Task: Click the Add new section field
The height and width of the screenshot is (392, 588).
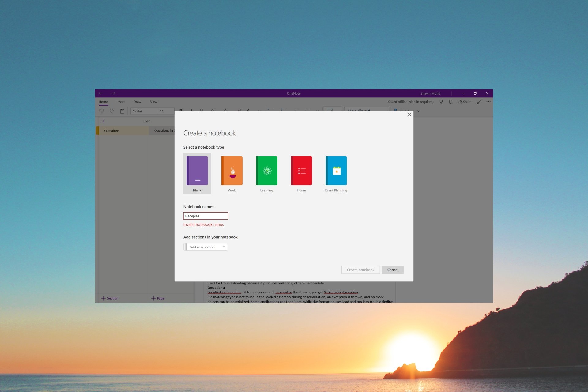Action: click(205, 247)
